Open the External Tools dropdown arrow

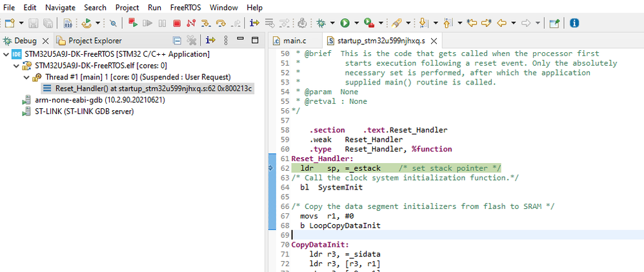[381, 23]
